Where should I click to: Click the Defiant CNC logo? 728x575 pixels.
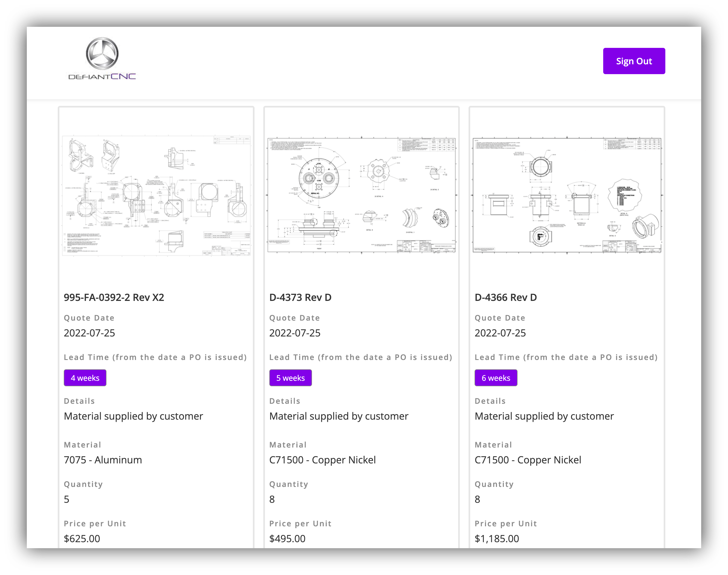102,59
